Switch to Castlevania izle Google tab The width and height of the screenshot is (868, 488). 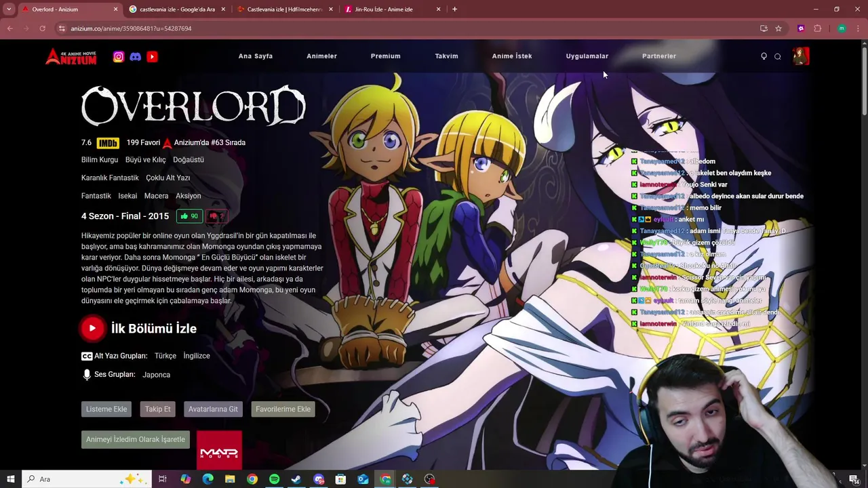[x=177, y=9]
